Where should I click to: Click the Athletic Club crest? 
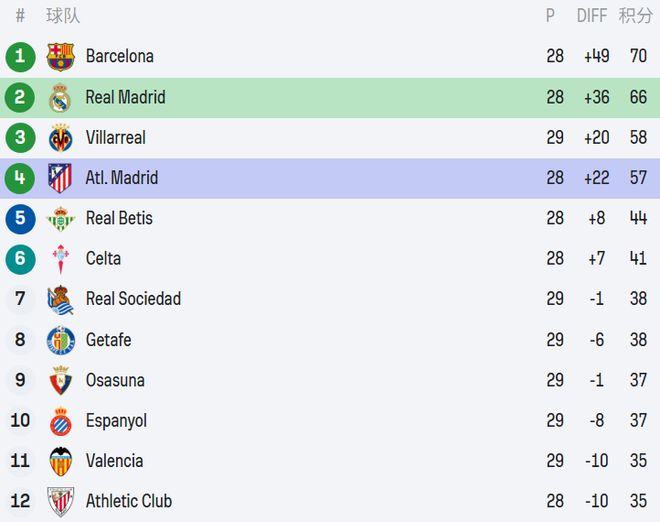(x=60, y=502)
